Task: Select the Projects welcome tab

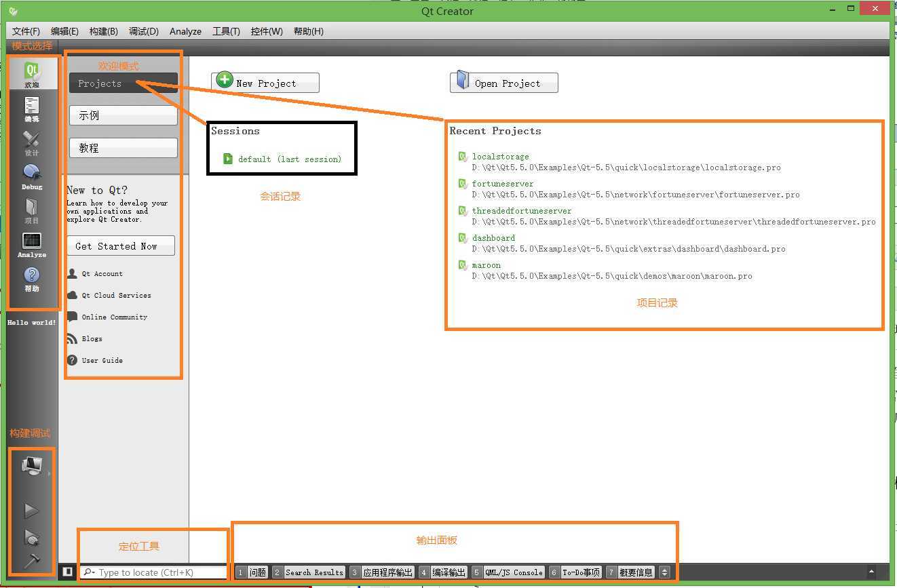Action: click(x=123, y=83)
